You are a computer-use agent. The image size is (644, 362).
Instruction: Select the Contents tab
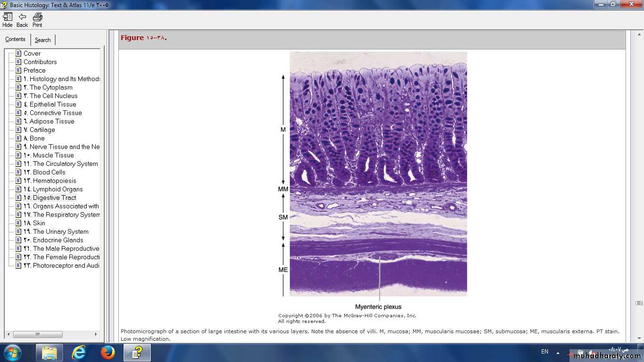click(x=16, y=40)
